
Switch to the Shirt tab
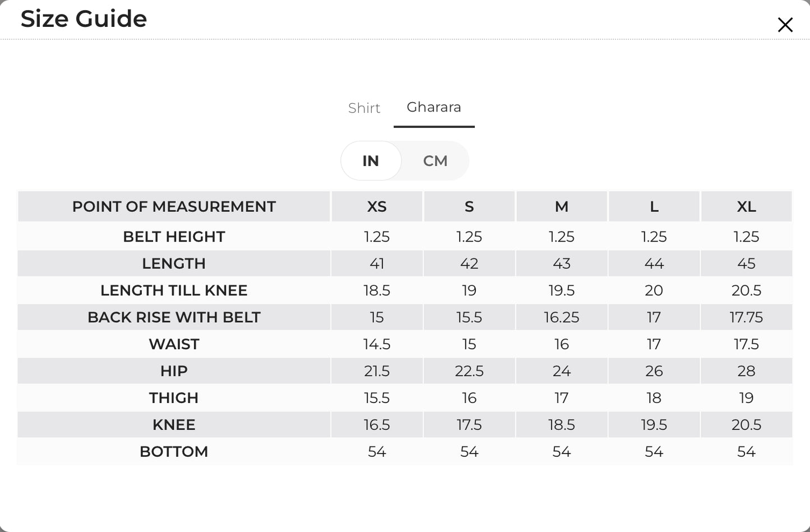pos(364,108)
